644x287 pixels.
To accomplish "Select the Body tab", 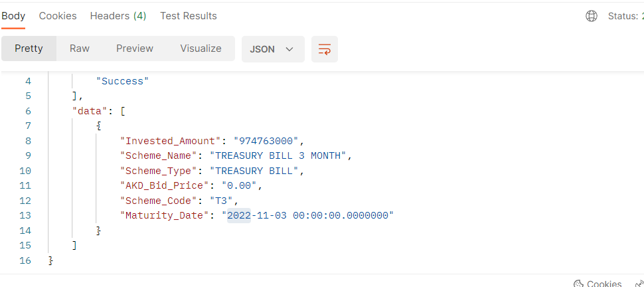I will [13, 16].
